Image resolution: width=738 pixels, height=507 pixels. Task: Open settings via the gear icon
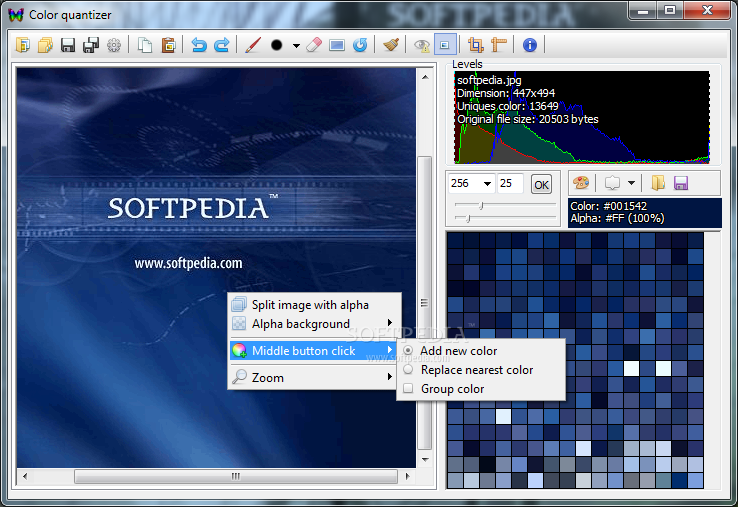[x=113, y=45]
